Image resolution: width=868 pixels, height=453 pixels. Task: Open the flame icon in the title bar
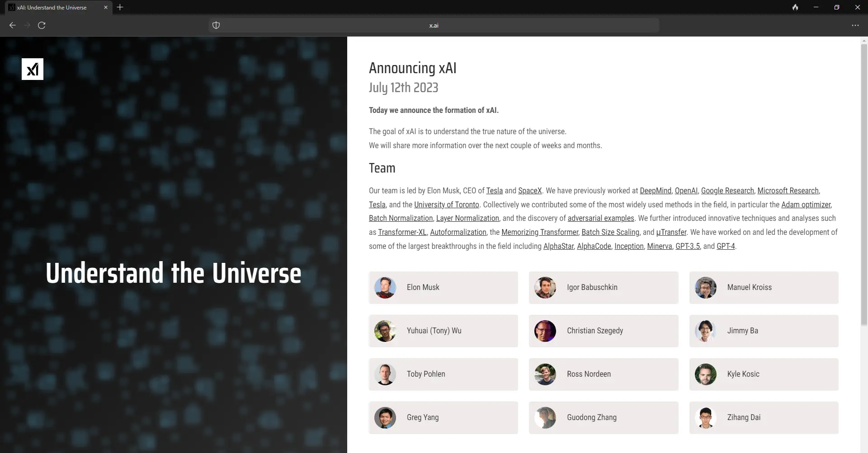pos(795,7)
